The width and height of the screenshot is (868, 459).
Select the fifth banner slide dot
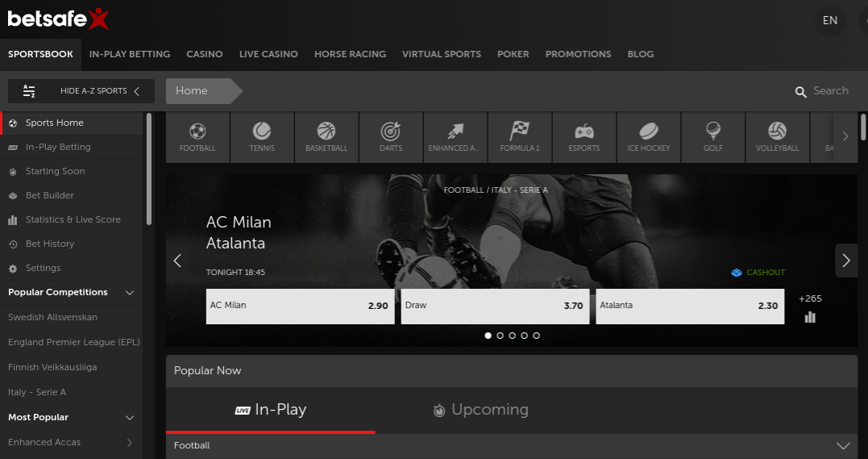pos(537,336)
